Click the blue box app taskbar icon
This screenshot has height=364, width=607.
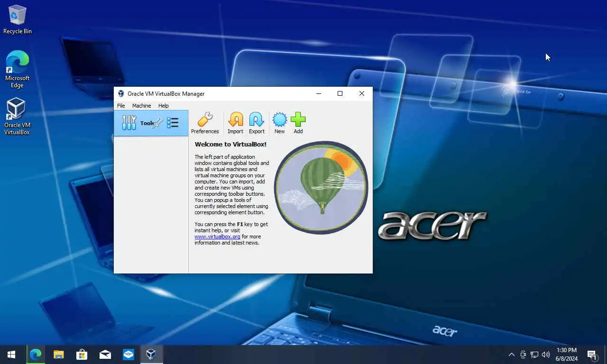(x=128, y=355)
